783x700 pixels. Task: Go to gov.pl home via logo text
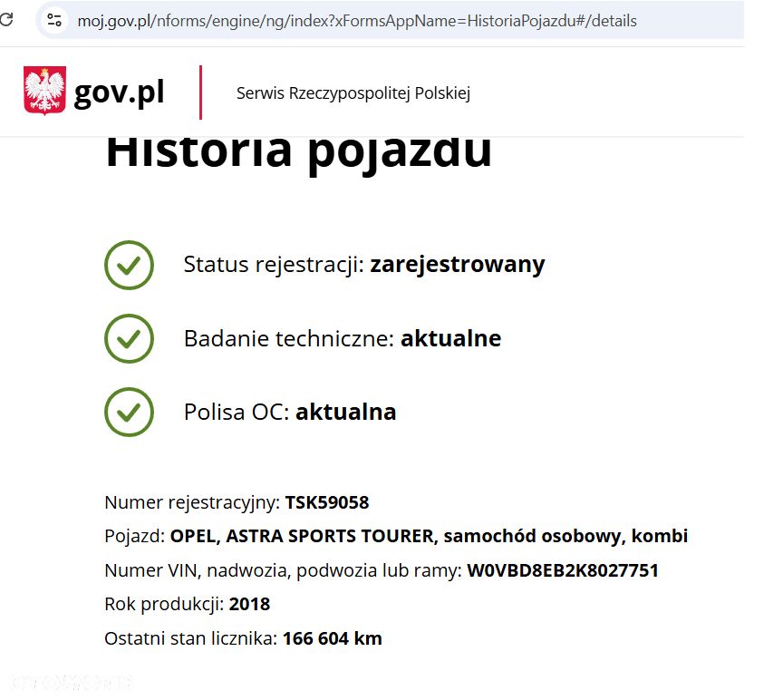coord(119,92)
